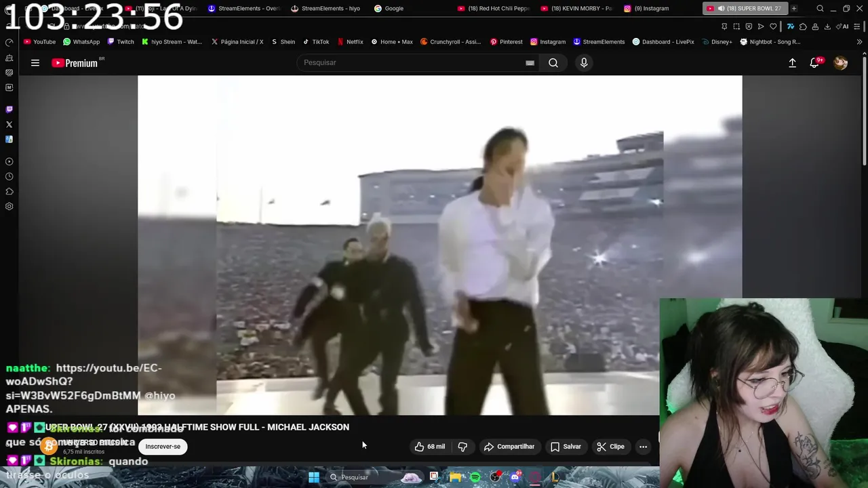Add page to bookmarks heart icon
This screenshot has height=488, width=868.
click(x=773, y=26)
